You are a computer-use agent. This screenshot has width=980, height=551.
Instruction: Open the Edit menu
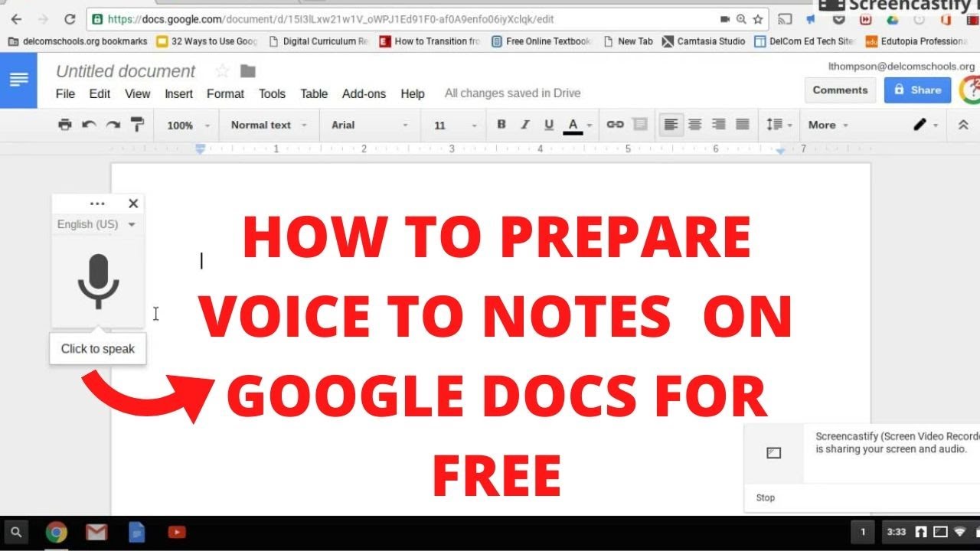pos(100,93)
